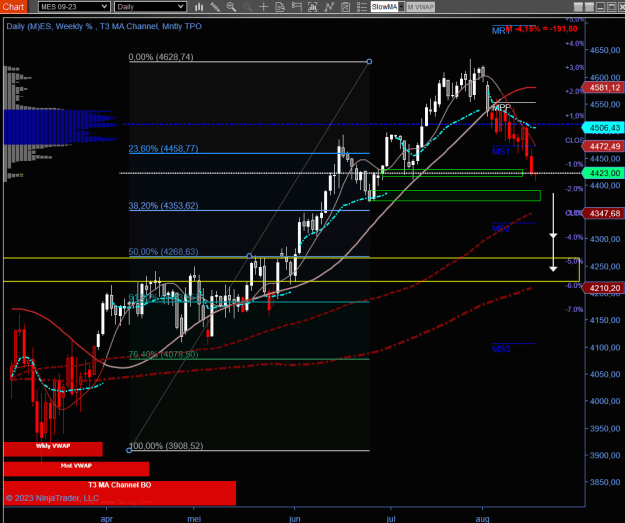Open the bar type chart style icon
Image resolution: width=625 pixels, height=523 pixels.
(199, 7)
